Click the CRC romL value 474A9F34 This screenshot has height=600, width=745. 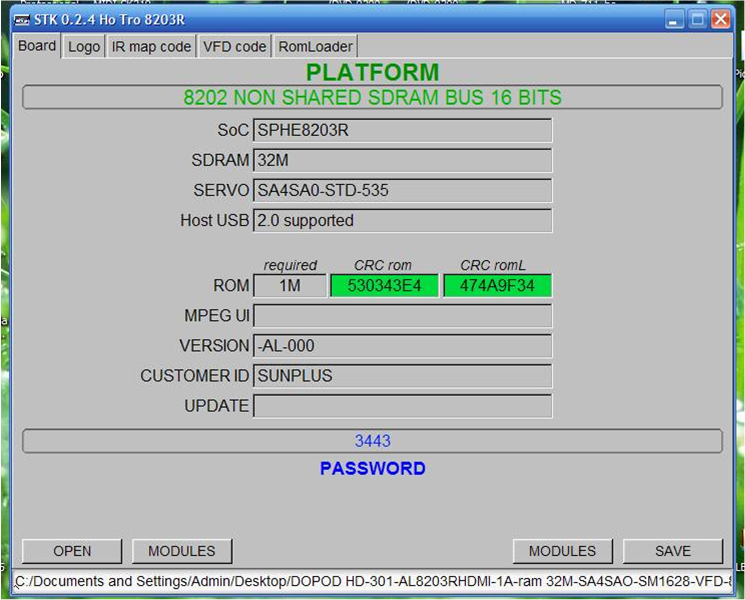[497, 286]
